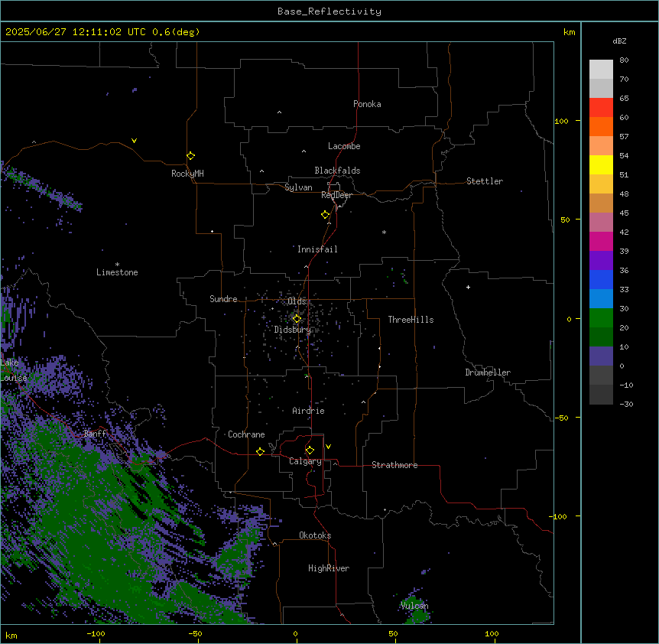The width and height of the screenshot is (659, 644).
Task: Click the Sylvan label on the map
Action: (x=298, y=187)
